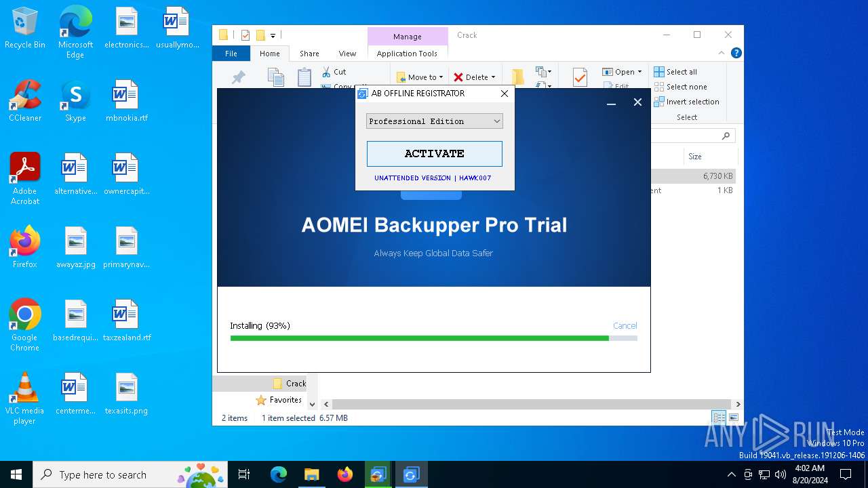868x488 pixels.
Task: Select awayaz.jpg desktop file
Action: [x=75, y=247]
